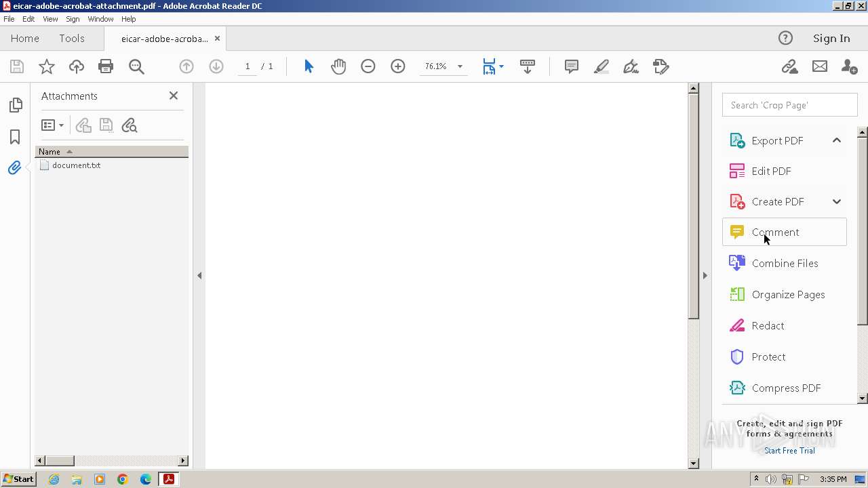The height and width of the screenshot is (488, 868).
Task: Click the Start Free Trial link
Action: pos(789,451)
